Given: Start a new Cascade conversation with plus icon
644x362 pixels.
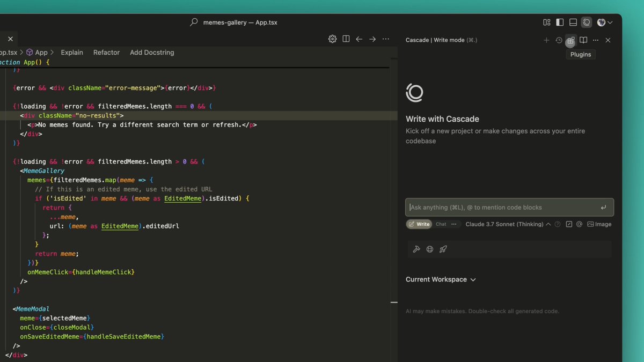Looking at the screenshot, I should point(546,40).
